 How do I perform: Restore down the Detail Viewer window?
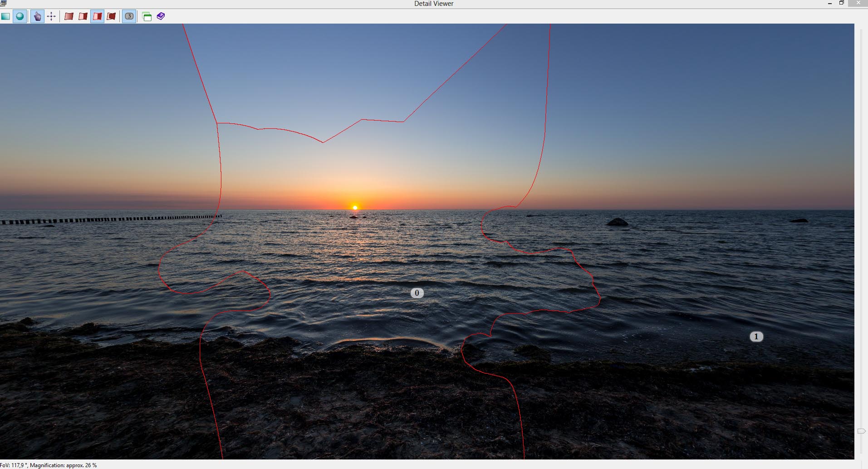click(x=841, y=3)
